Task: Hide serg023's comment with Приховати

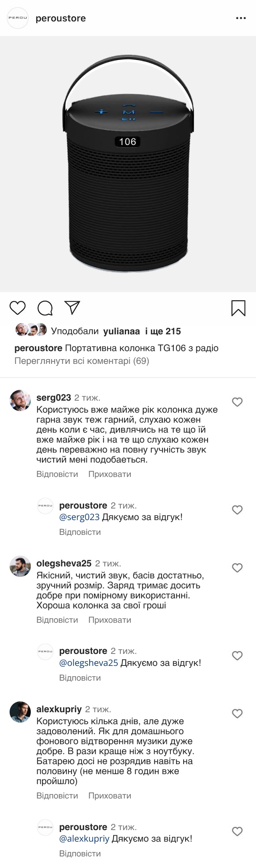Action: click(110, 474)
